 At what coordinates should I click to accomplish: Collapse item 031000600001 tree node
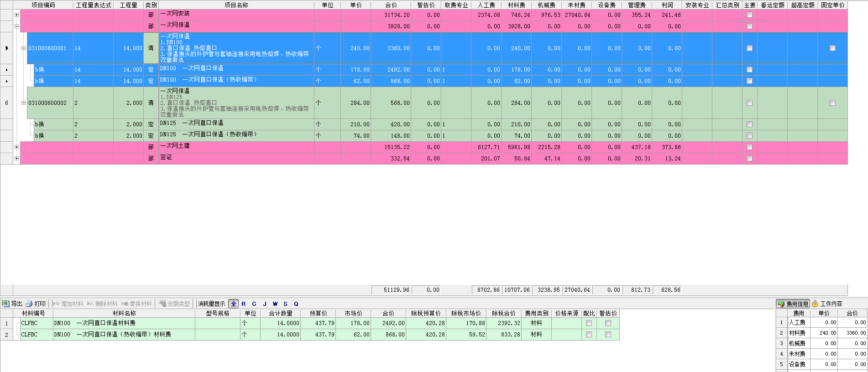24,48
